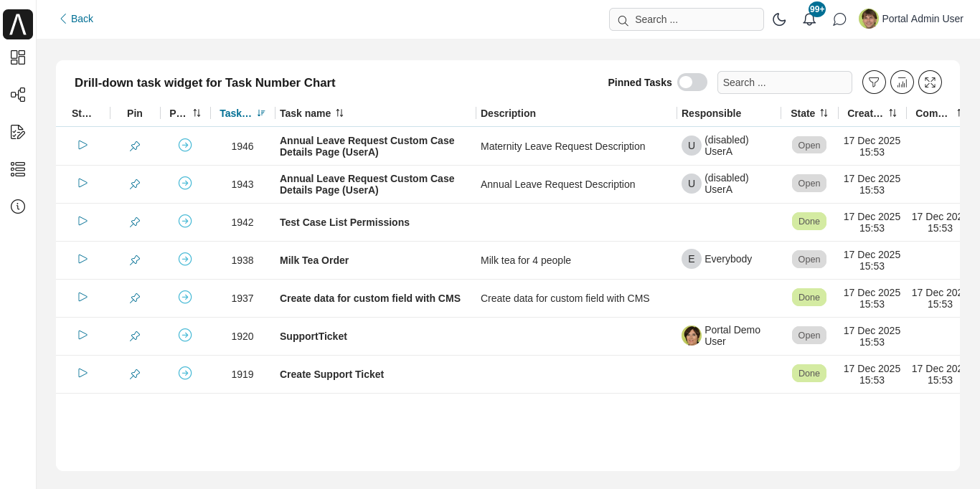The image size is (980, 489).
Task: Start task 1946 with play icon
Action: pyautogui.click(x=83, y=146)
